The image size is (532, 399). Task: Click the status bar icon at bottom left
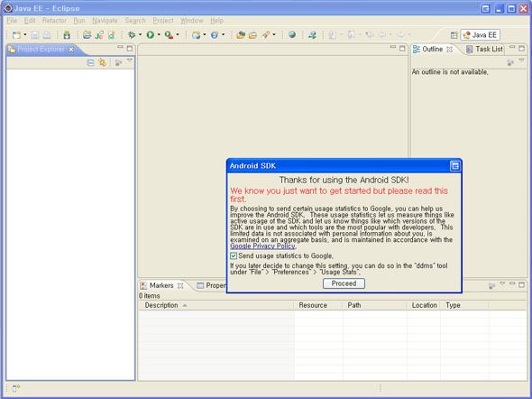[x=16, y=388]
